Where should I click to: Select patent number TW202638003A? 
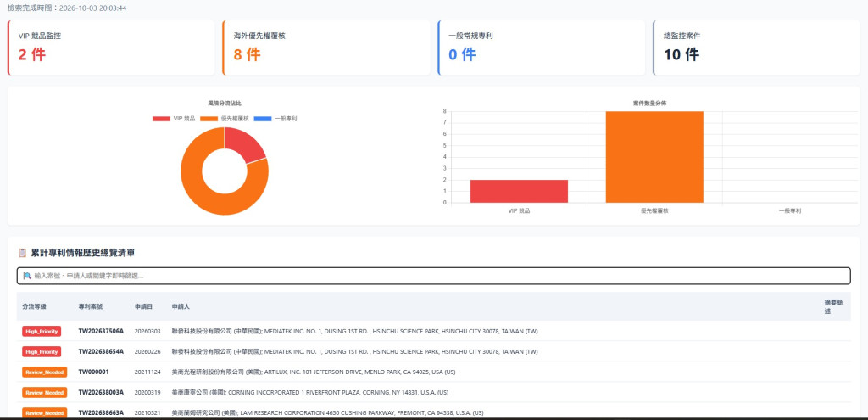coord(101,392)
